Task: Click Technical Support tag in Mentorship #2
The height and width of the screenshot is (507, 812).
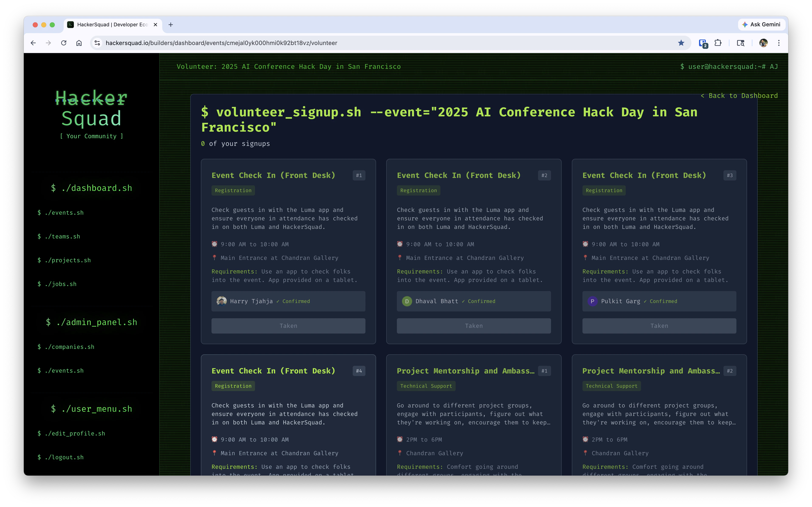Action: (x=612, y=386)
